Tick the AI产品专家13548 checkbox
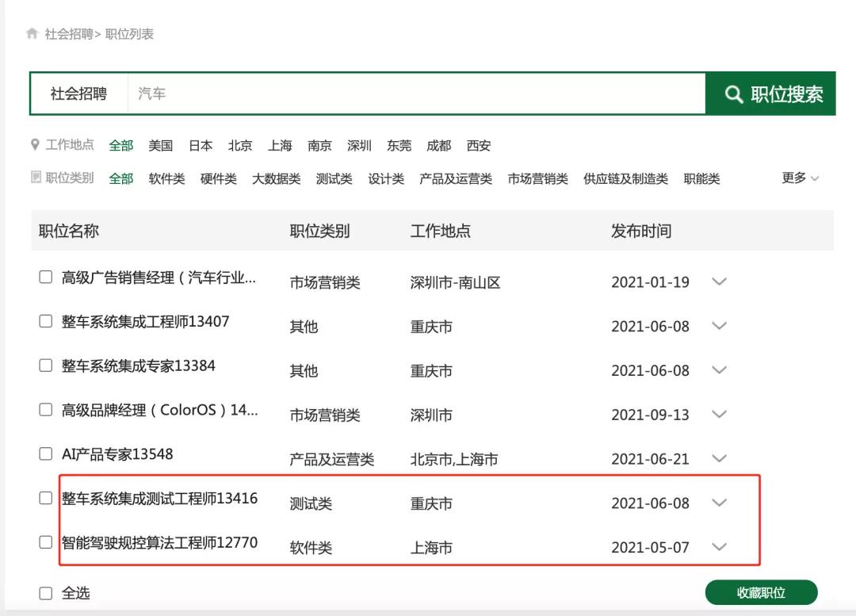The height and width of the screenshot is (616, 856). coord(46,454)
